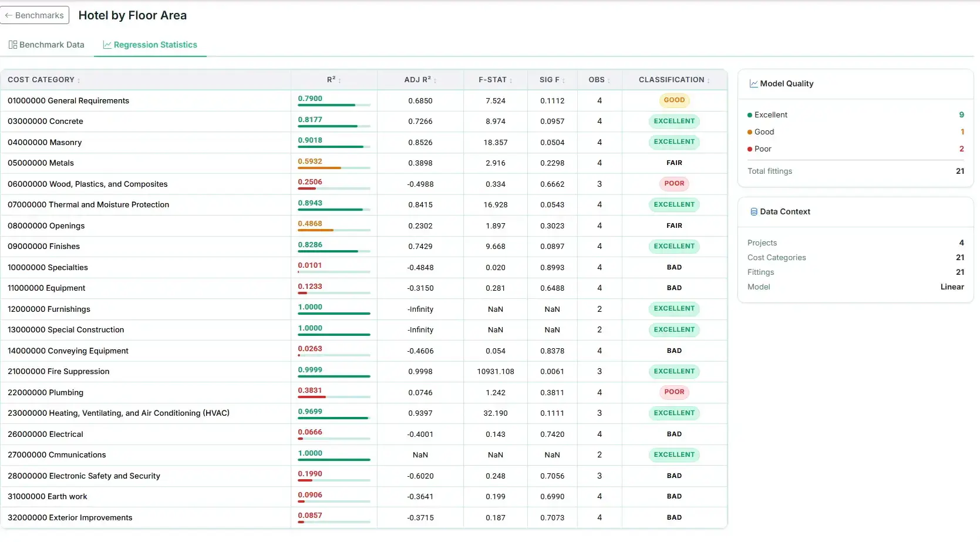Click F-Stat value 10931.108 for Fire Suppression
980x542 pixels.
pyautogui.click(x=496, y=372)
